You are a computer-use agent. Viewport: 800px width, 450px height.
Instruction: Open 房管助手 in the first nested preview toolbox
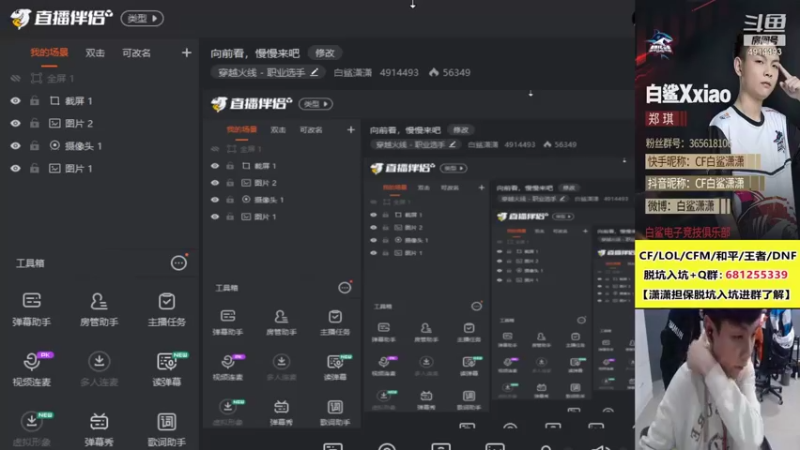tap(281, 322)
